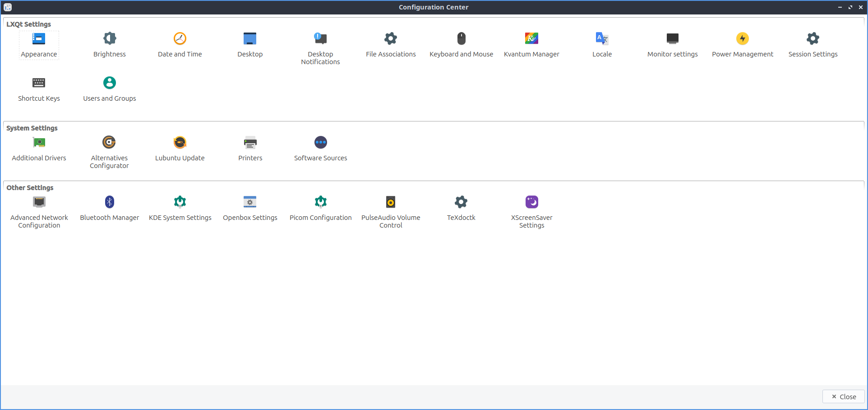Open Keyboard and Mouse settings
868x410 pixels.
pyautogui.click(x=461, y=39)
